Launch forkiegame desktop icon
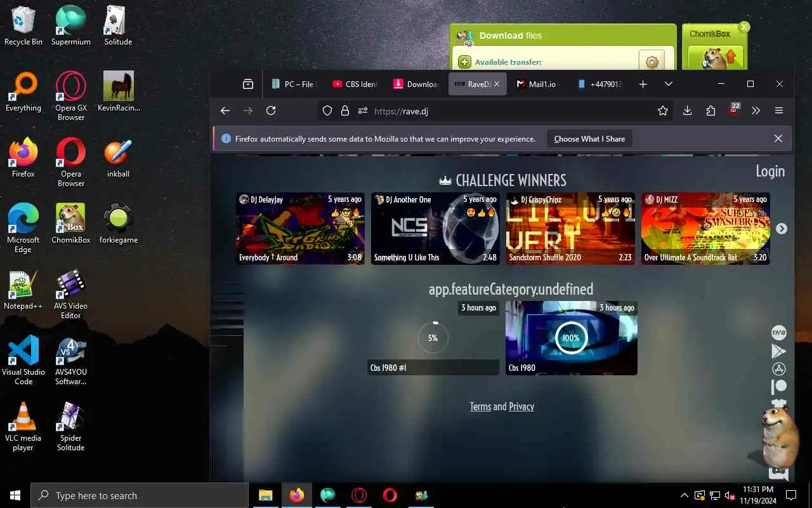The image size is (812, 508). [x=118, y=224]
